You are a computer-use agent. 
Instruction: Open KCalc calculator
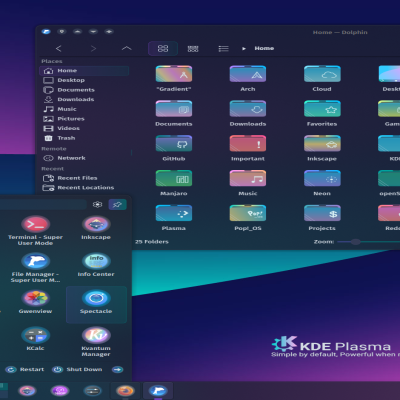(x=35, y=339)
